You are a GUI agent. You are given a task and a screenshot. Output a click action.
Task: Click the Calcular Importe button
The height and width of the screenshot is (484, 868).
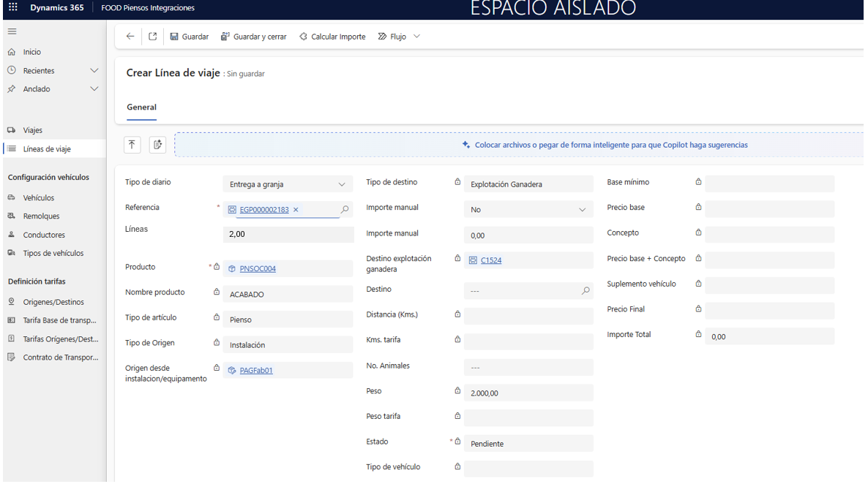(x=332, y=37)
